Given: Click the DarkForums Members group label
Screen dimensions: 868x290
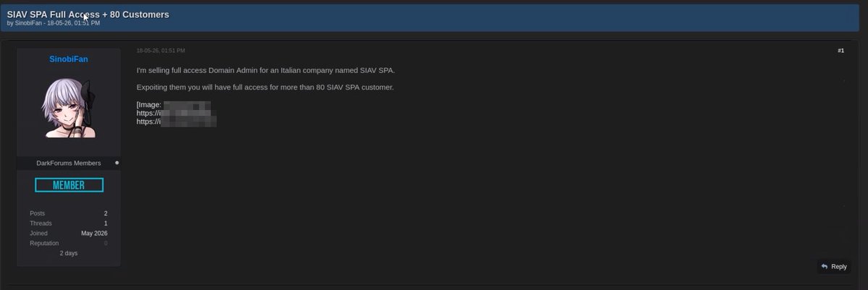Looking at the screenshot, I should (69, 163).
